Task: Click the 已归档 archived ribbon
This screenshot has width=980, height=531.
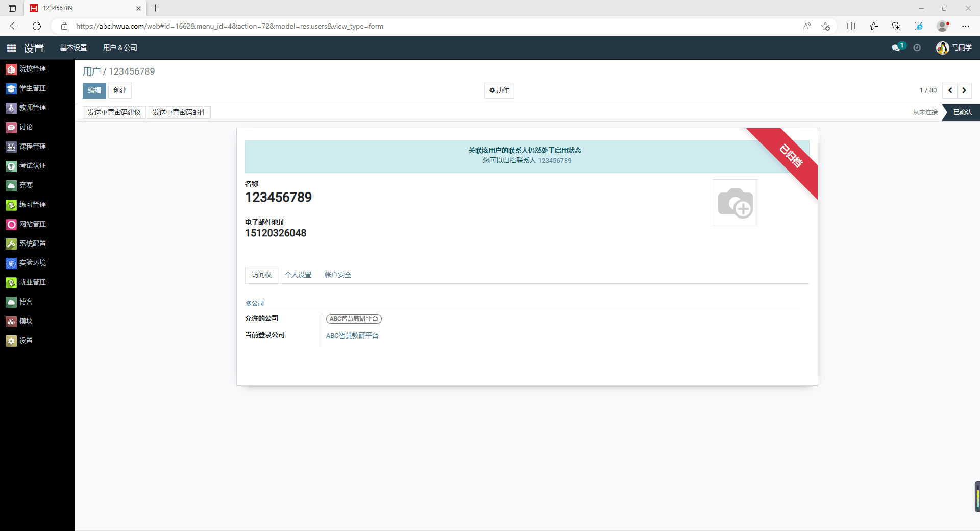Action: [790, 156]
